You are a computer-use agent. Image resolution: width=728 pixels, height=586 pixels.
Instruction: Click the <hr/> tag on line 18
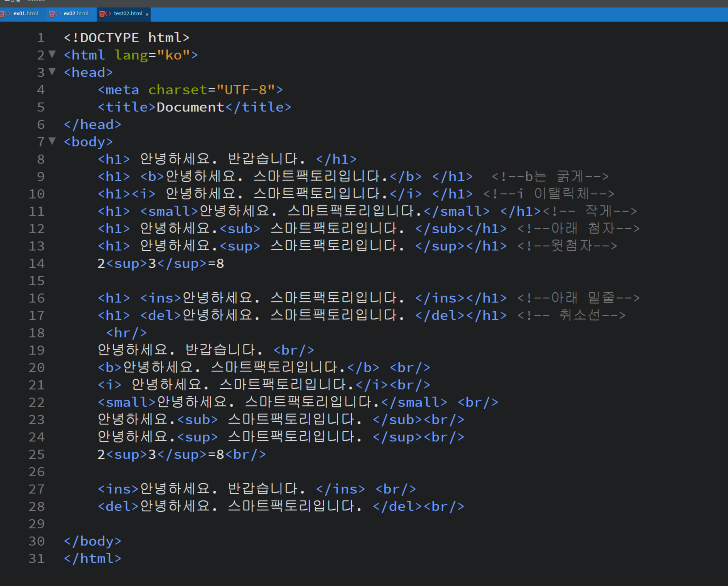(127, 333)
